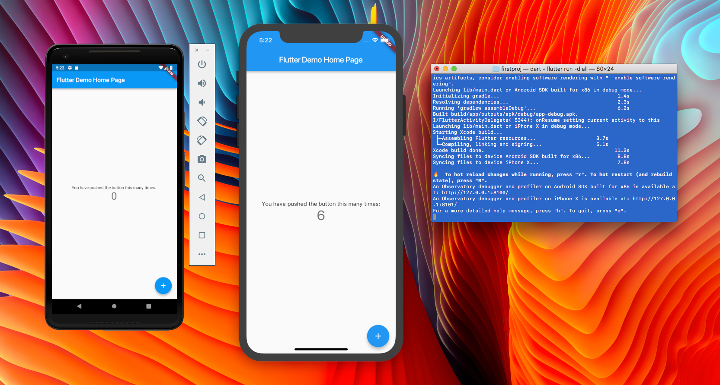Rotate the emulator left with rotate icon

pos(202,121)
